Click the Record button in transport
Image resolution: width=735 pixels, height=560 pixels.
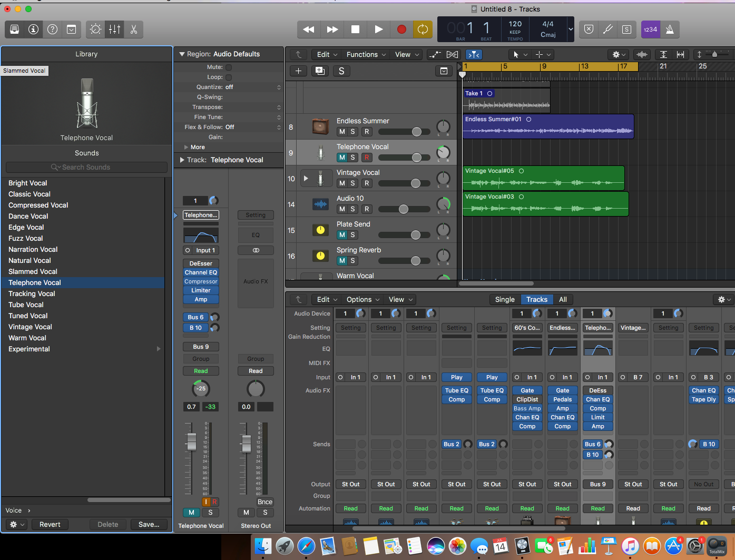[401, 30]
